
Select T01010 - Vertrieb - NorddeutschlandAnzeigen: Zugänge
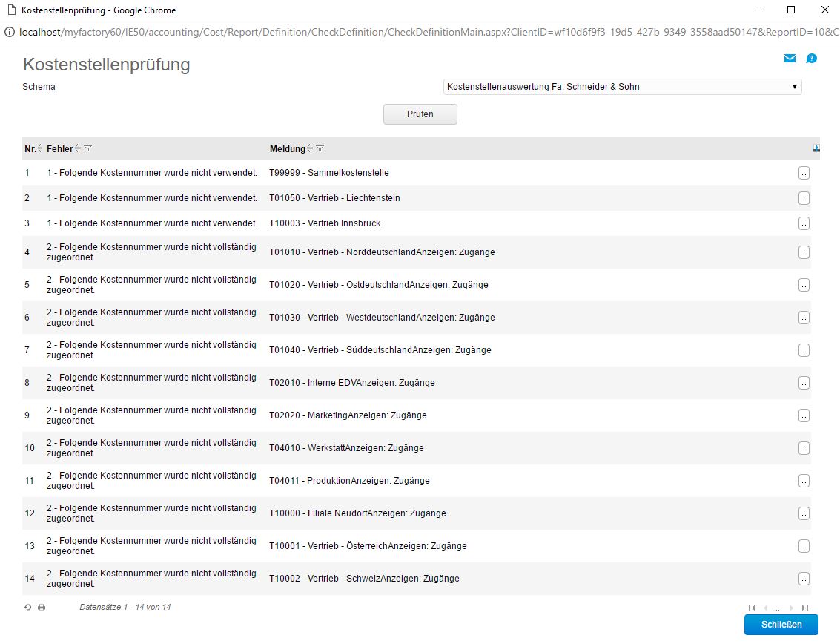(382, 252)
